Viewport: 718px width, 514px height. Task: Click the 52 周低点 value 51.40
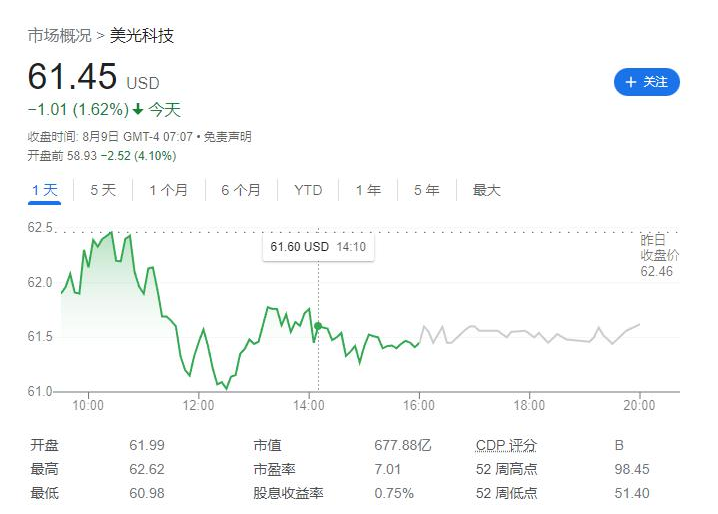tap(632, 493)
